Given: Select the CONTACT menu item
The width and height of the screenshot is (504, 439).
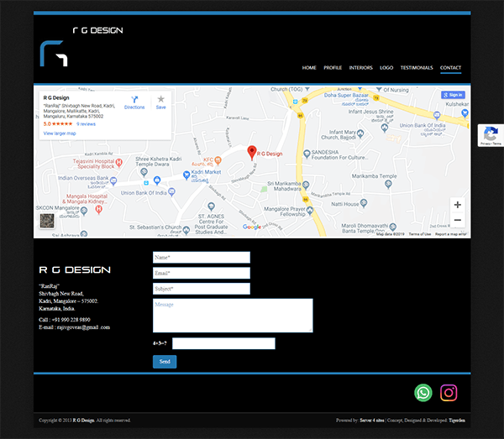Looking at the screenshot, I should click(x=450, y=68).
